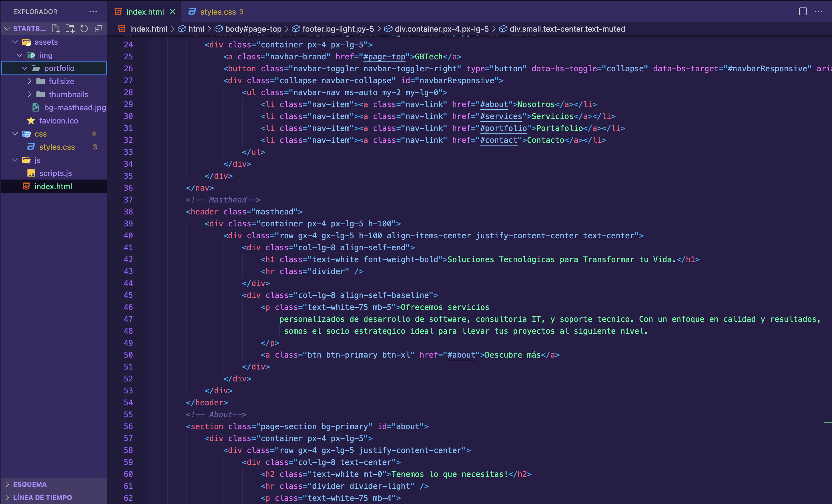
Task: Click footer.bg-light.py-5 in the breadcrumb
Action: [338, 29]
